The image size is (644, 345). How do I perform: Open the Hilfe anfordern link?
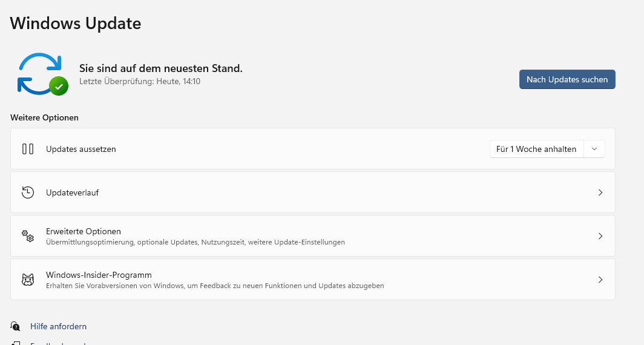(58, 326)
